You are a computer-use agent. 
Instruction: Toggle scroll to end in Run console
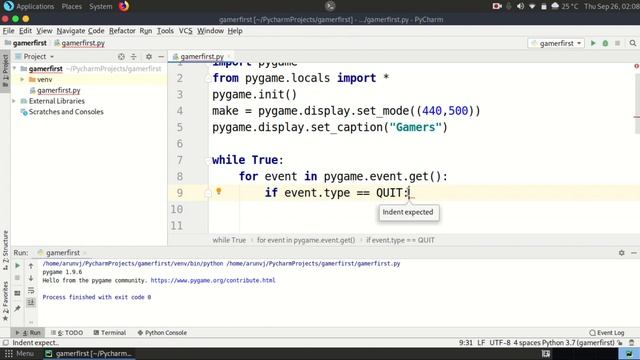[x=31, y=302]
